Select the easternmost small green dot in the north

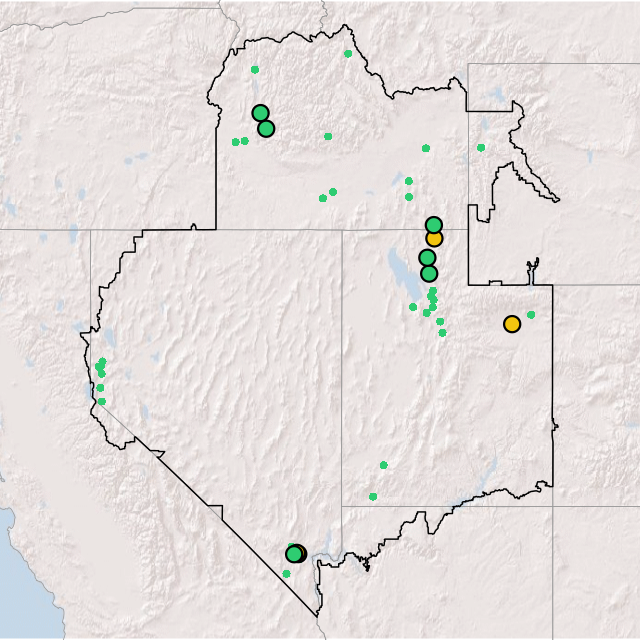click(481, 148)
